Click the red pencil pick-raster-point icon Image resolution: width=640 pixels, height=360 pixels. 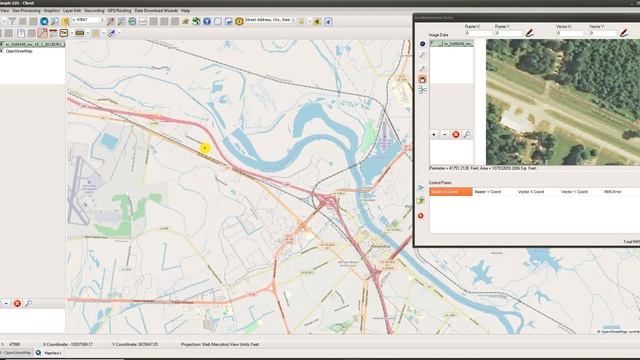(x=529, y=33)
